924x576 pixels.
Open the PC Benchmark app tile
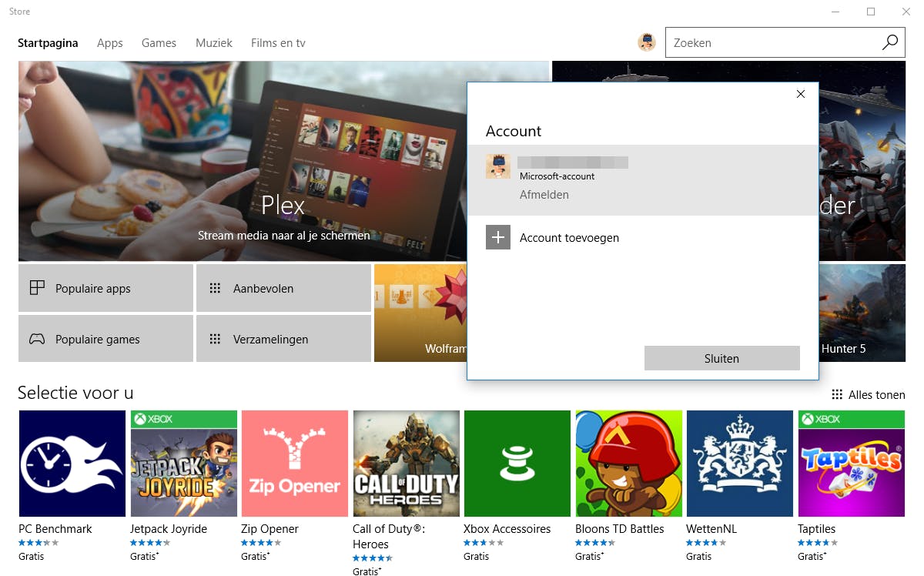(x=72, y=464)
